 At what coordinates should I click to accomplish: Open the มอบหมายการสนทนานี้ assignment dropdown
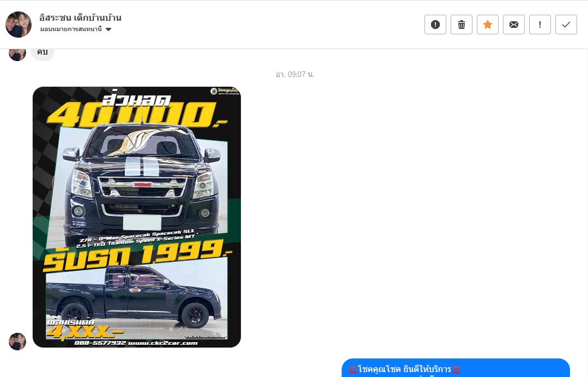click(x=76, y=29)
